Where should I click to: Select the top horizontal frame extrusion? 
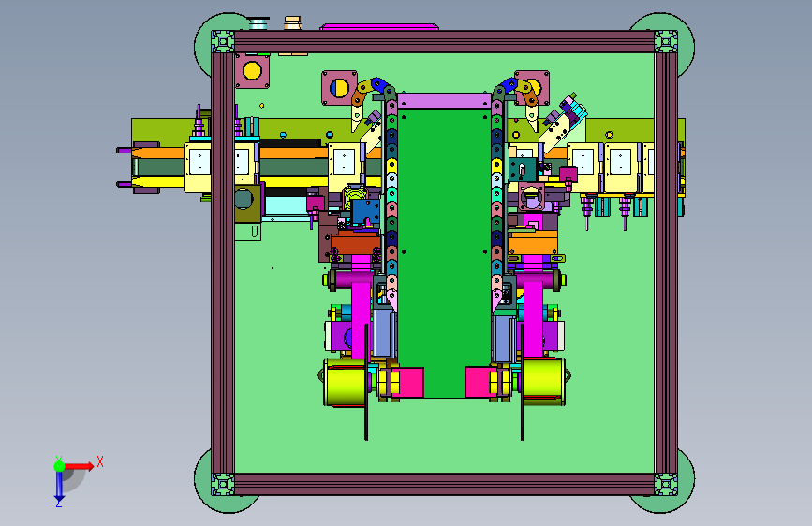444,41
